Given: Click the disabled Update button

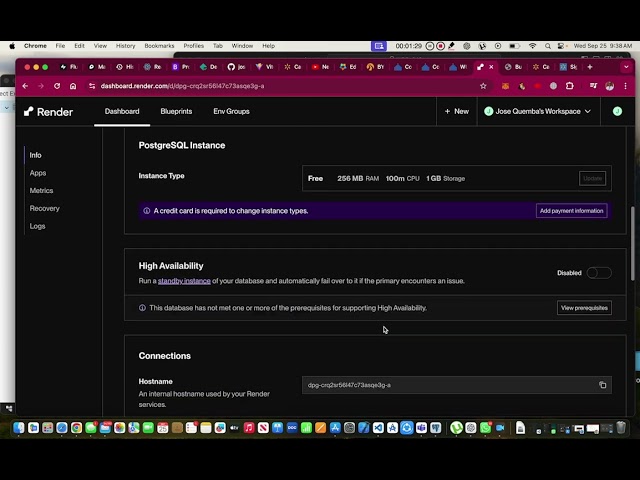Looking at the screenshot, I should coord(592,178).
